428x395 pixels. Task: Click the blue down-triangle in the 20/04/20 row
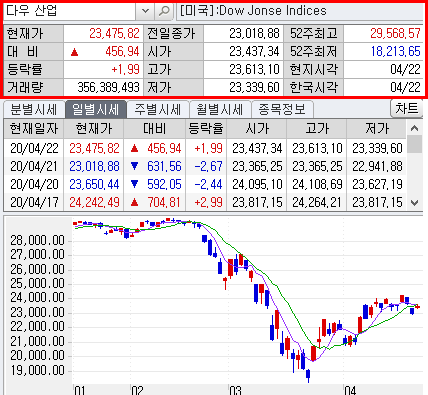pyautogui.click(x=134, y=184)
